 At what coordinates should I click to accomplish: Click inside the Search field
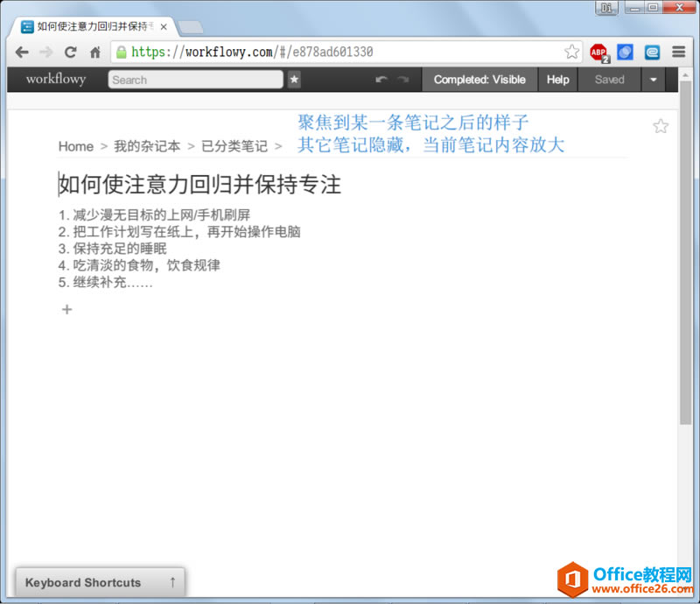point(192,80)
